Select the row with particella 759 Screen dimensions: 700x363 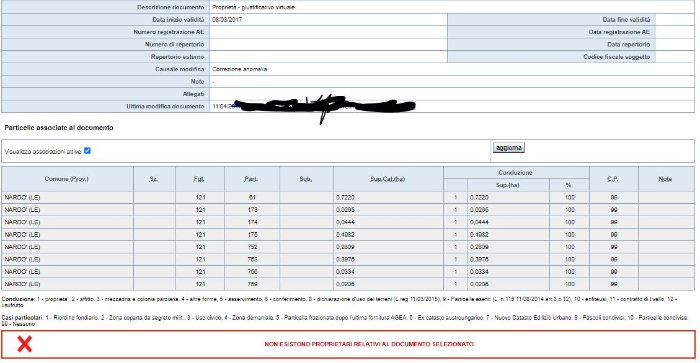coord(348,284)
